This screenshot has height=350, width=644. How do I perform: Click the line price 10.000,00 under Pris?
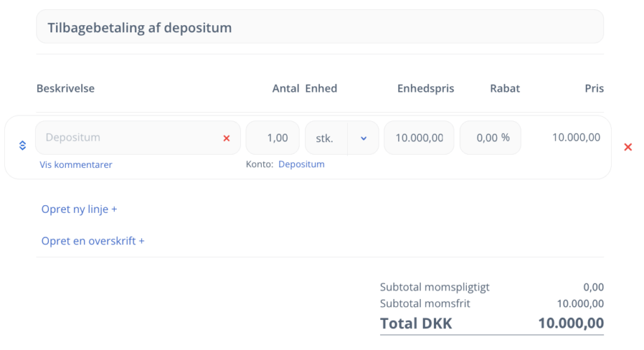pyautogui.click(x=575, y=137)
